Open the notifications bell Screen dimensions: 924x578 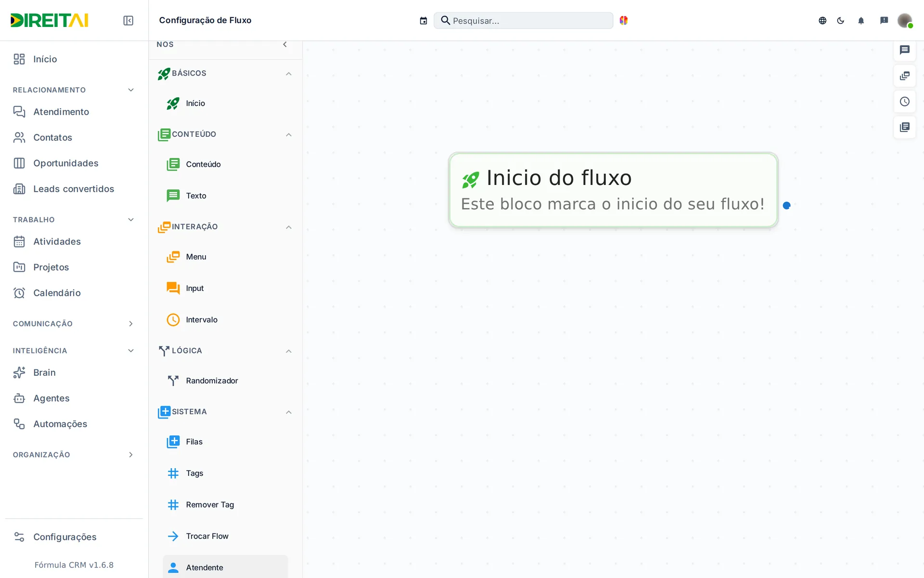click(861, 20)
